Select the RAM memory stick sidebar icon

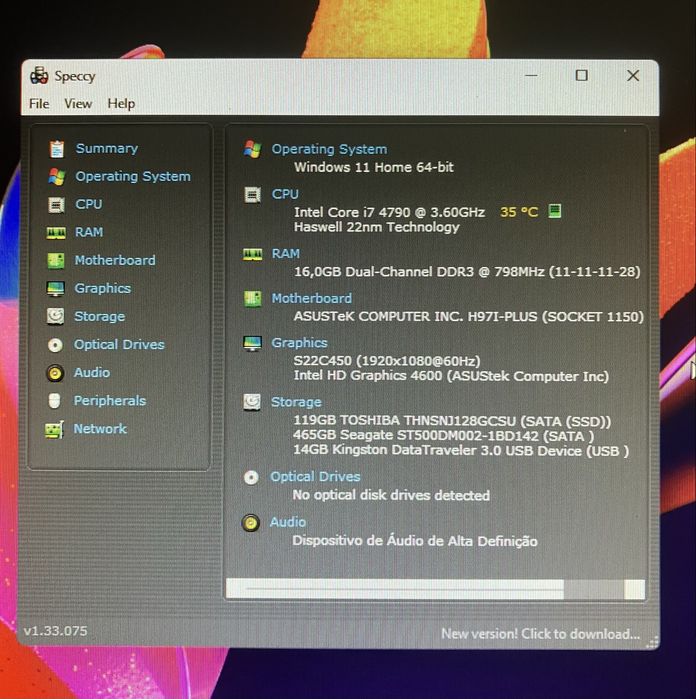(56, 233)
